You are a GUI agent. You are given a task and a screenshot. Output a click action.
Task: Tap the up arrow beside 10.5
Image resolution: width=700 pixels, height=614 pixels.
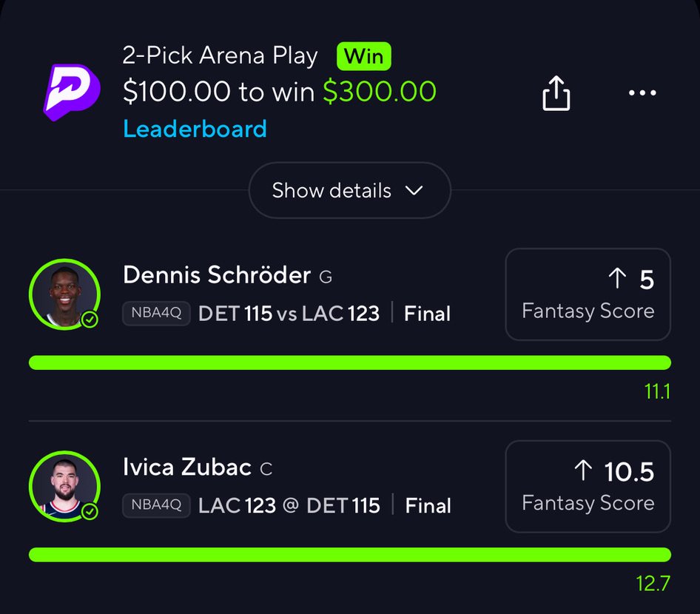[x=583, y=470]
